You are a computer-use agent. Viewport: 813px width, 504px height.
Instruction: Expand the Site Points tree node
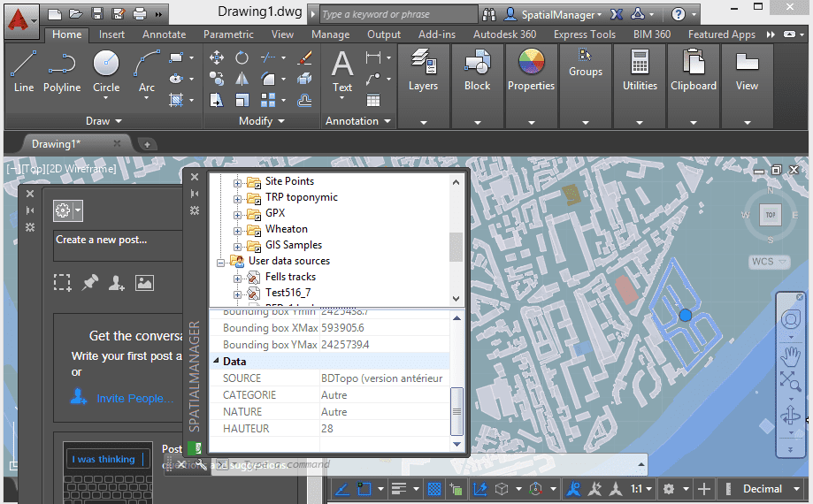click(237, 183)
